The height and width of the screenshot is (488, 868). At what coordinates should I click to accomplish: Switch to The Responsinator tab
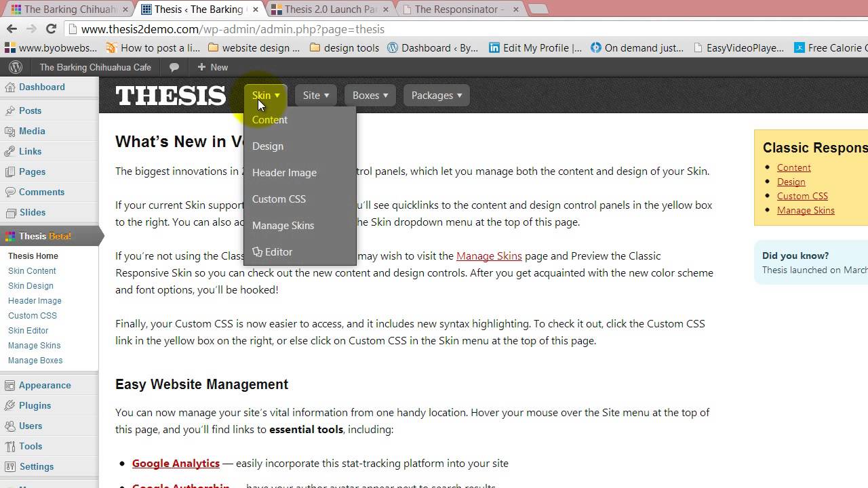459,9
